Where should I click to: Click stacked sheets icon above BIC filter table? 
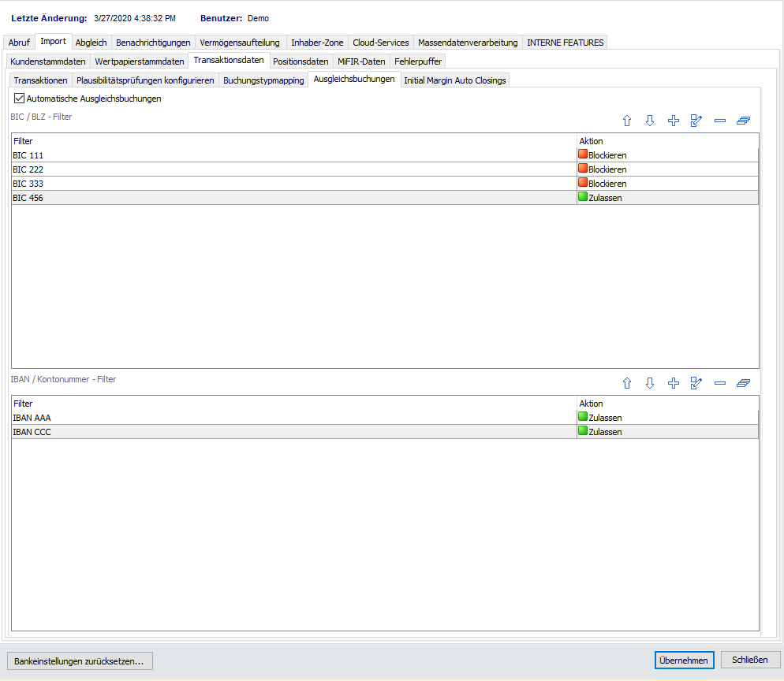[x=743, y=121]
